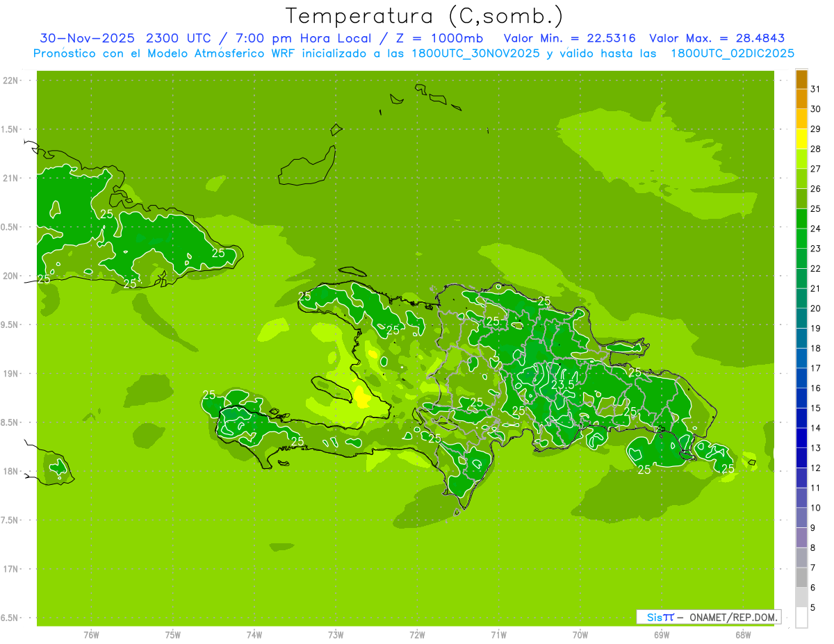Pick the yellow swatch between 28 and 29
This screenshot has height=644, width=834.
801,139
